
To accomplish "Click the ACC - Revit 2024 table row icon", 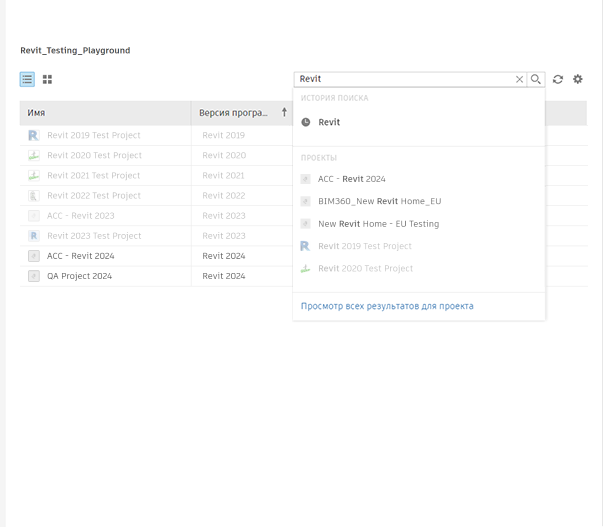I will pyautogui.click(x=34, y=256).
